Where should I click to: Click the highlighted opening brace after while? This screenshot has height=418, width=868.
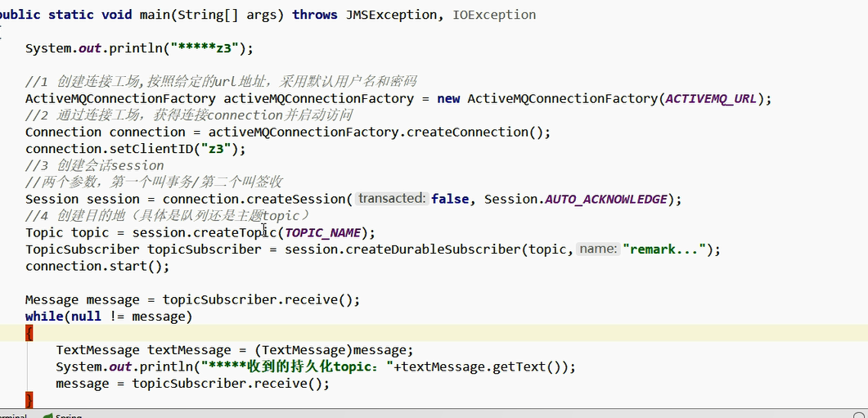pyautogui.click(x=29, y=333)
